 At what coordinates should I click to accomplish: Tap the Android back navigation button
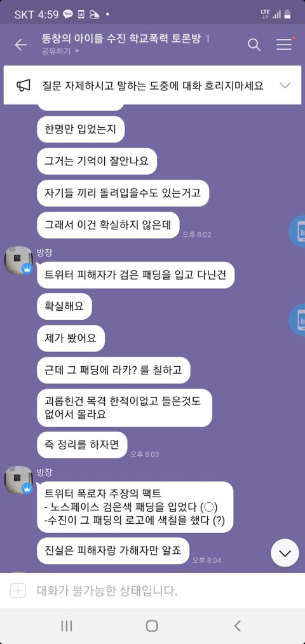pyautogui.click(x=237, y=626)
